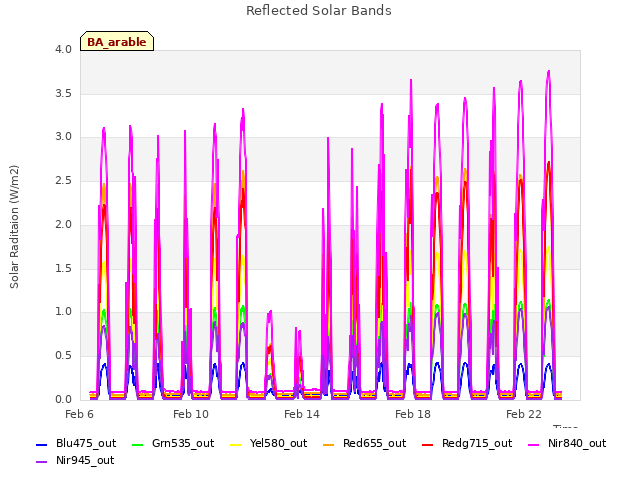Click the 2.0 y-axis tick label
The height and width of the screenshot is (480, 640).
[x=64, y=224]
